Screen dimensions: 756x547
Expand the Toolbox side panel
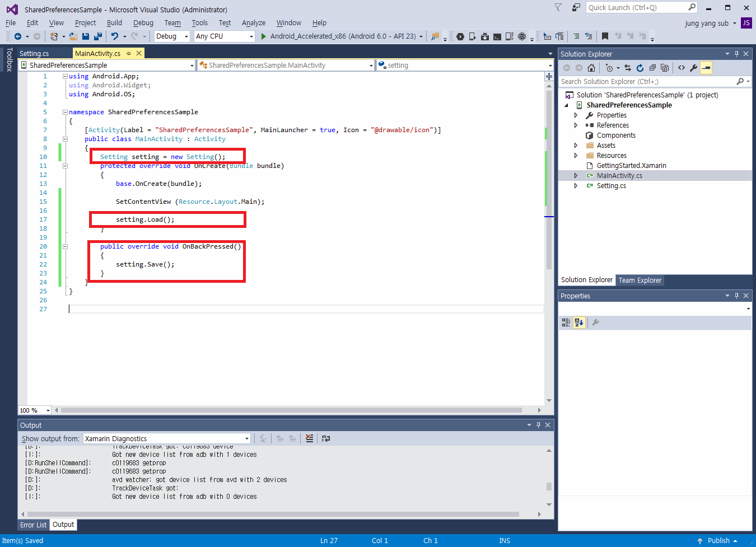tap(9, 59)
